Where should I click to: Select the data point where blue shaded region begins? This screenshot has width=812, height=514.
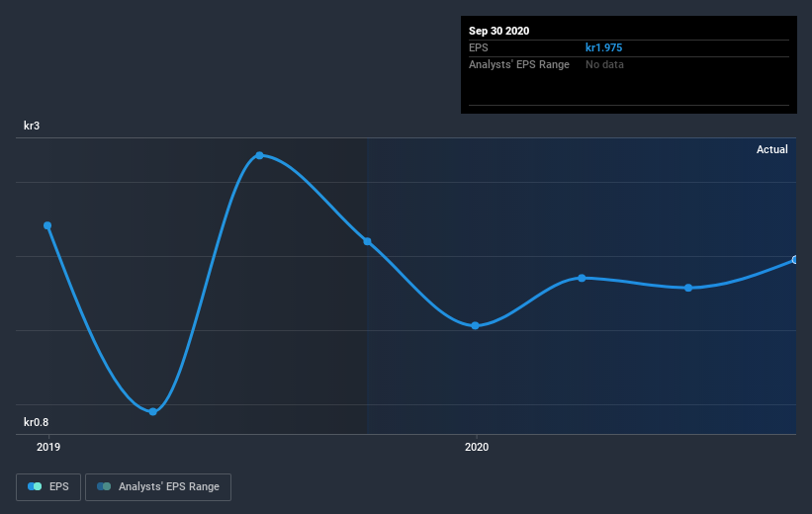[367, 241]
